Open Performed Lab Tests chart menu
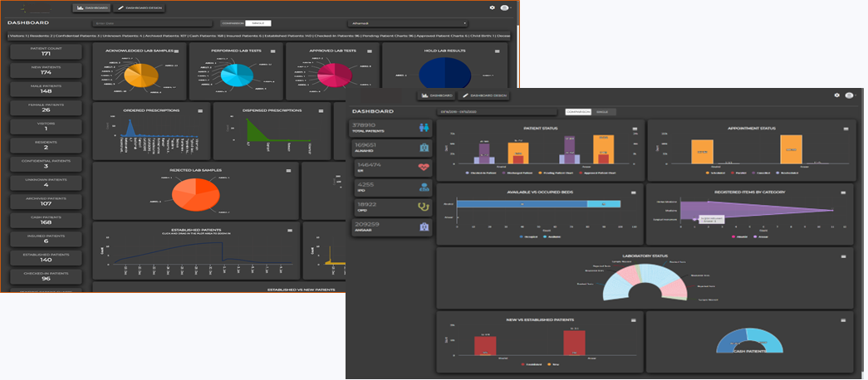This screenshot has width=868, height=380. click(273, 51)
